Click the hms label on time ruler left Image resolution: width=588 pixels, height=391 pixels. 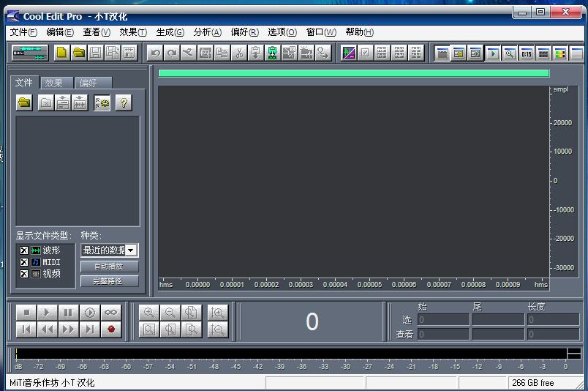[166, 285]
